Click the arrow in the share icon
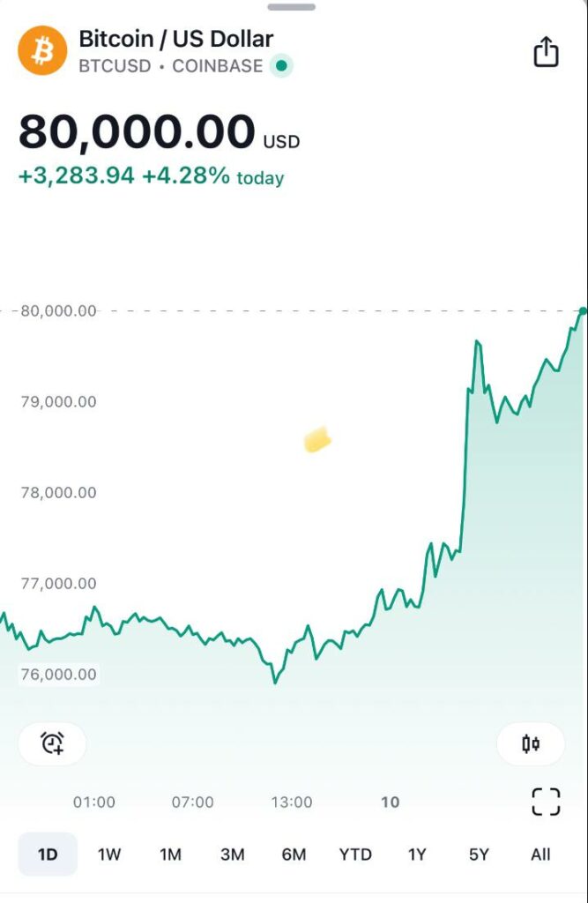 (547, 47)
